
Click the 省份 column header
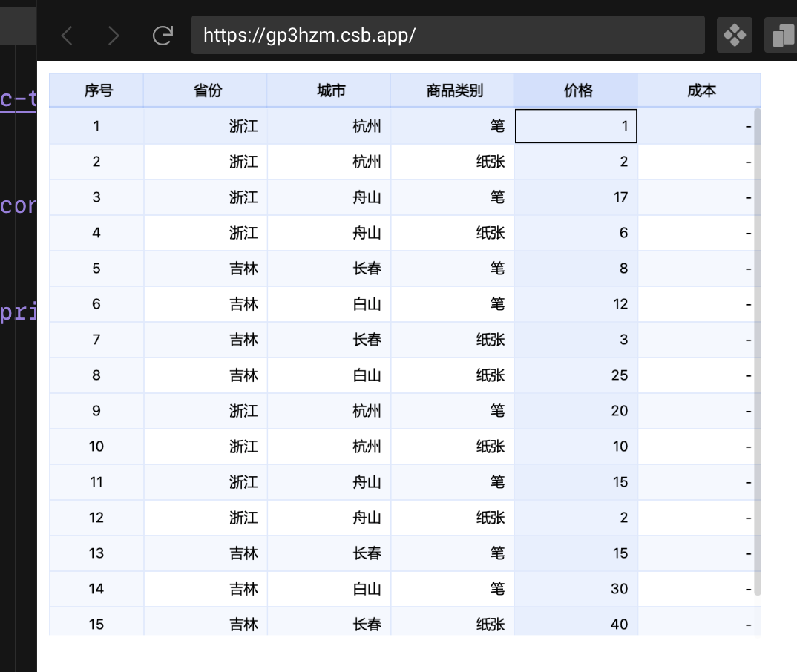(x=205, y=90)
